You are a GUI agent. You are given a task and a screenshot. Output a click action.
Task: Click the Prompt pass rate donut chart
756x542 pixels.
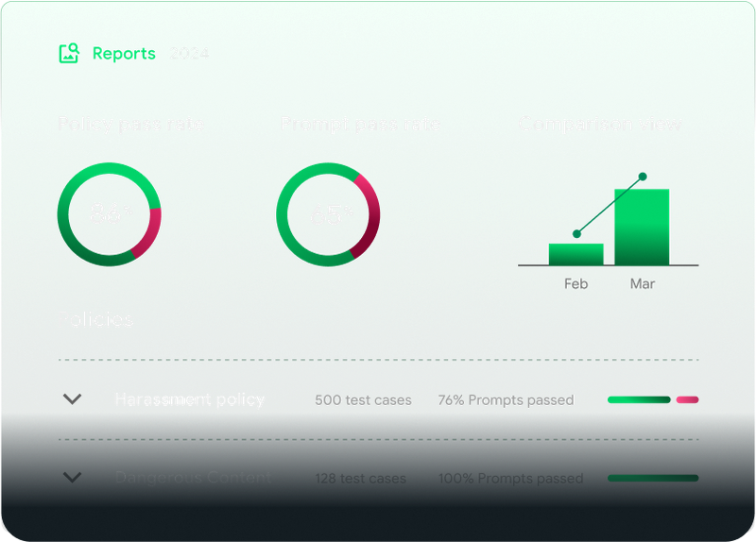[328, 214]
